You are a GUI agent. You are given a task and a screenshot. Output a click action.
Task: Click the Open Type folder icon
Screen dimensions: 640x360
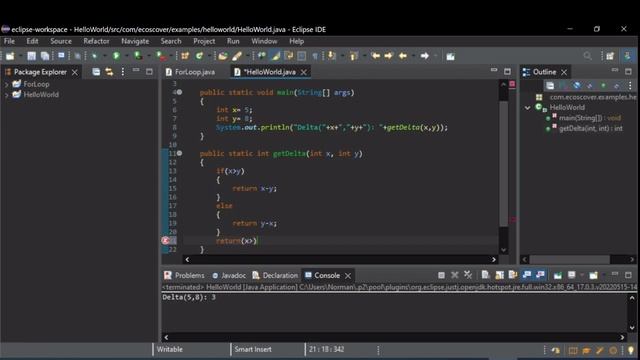coord(222,56)
